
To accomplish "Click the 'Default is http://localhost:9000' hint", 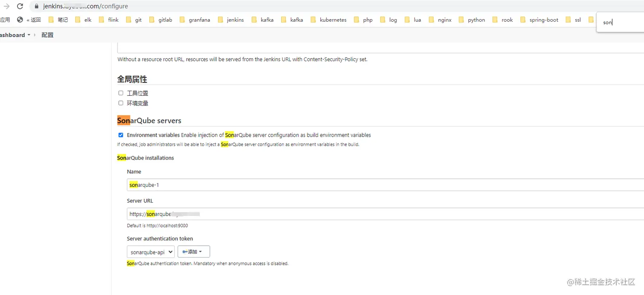I will [157, 226].
